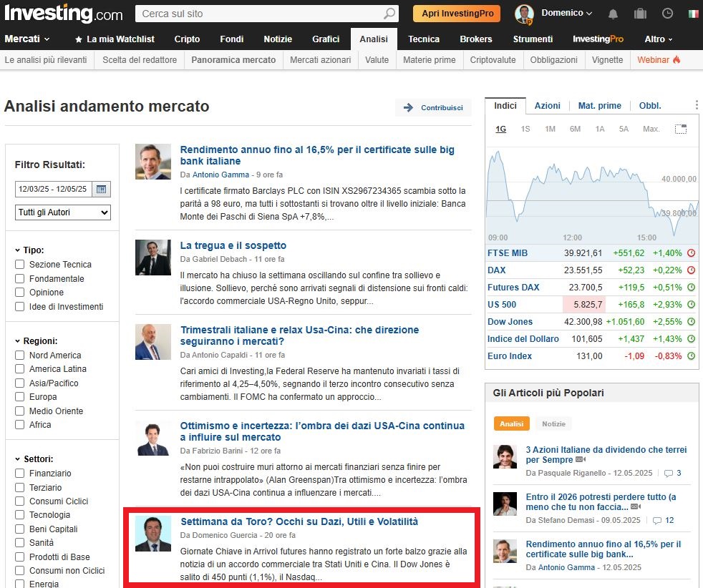Open the FTSE MIB index link
703x588 pixels.
[508, 253]
